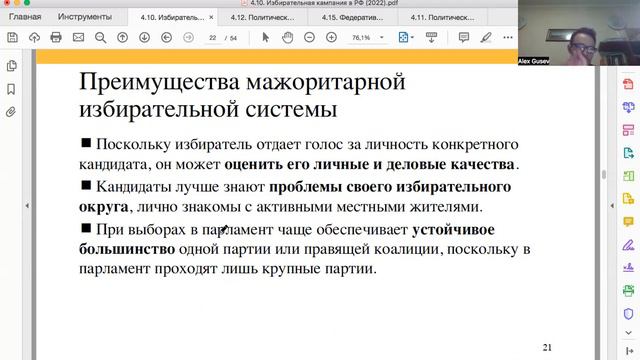Go to the next page with down arrow
Viewport: 640px width, 360px height.
[x=144, y=38]
